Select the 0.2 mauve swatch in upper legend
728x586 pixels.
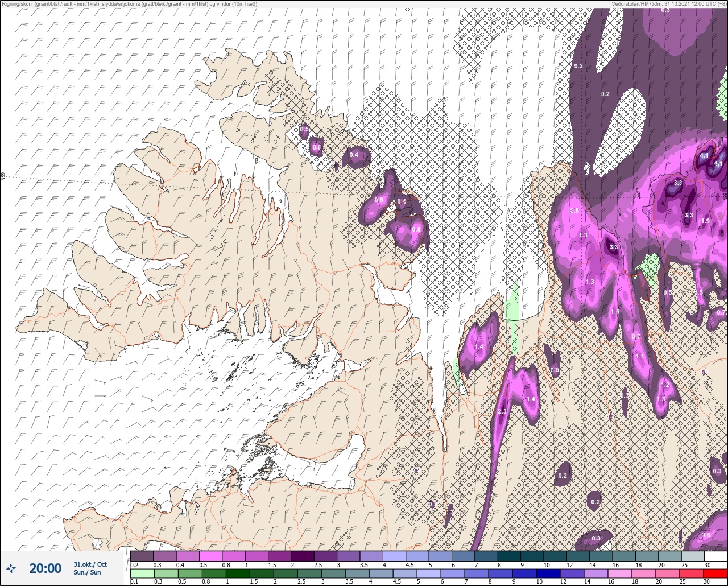(x=142, y=556)
